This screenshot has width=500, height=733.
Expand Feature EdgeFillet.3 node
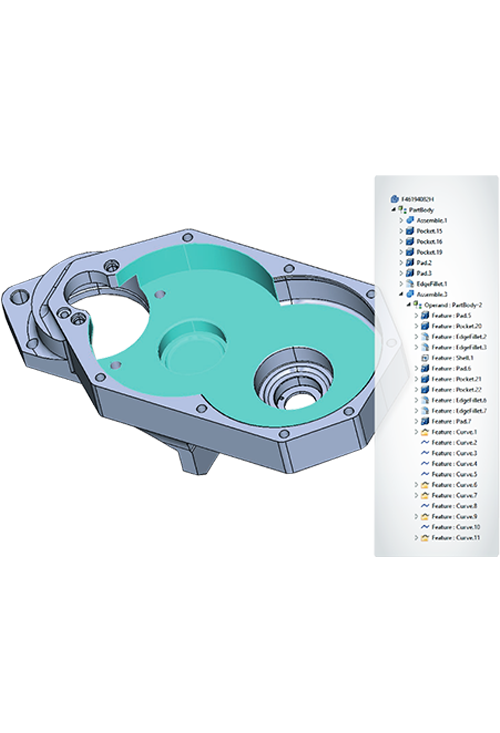[x=416, y=347]
